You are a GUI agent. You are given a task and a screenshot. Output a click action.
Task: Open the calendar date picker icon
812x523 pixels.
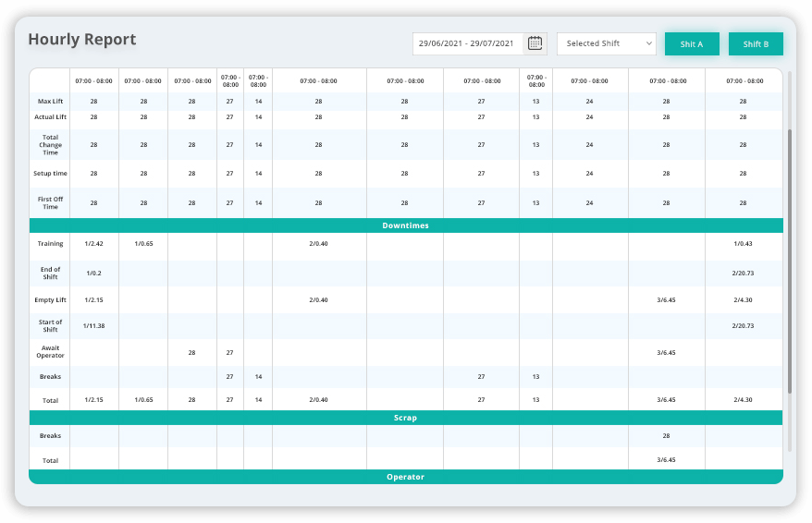[535, 43]
